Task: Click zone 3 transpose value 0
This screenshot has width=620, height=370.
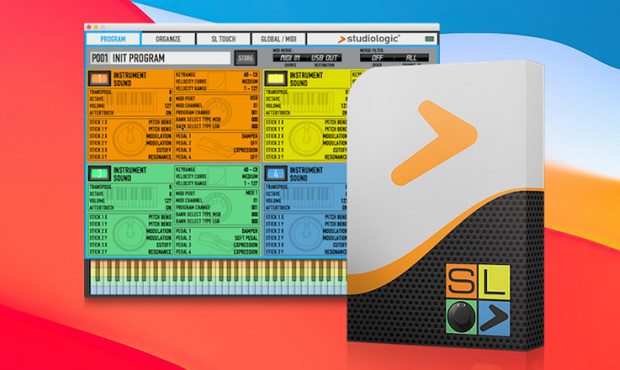Action: click(170, 187)
